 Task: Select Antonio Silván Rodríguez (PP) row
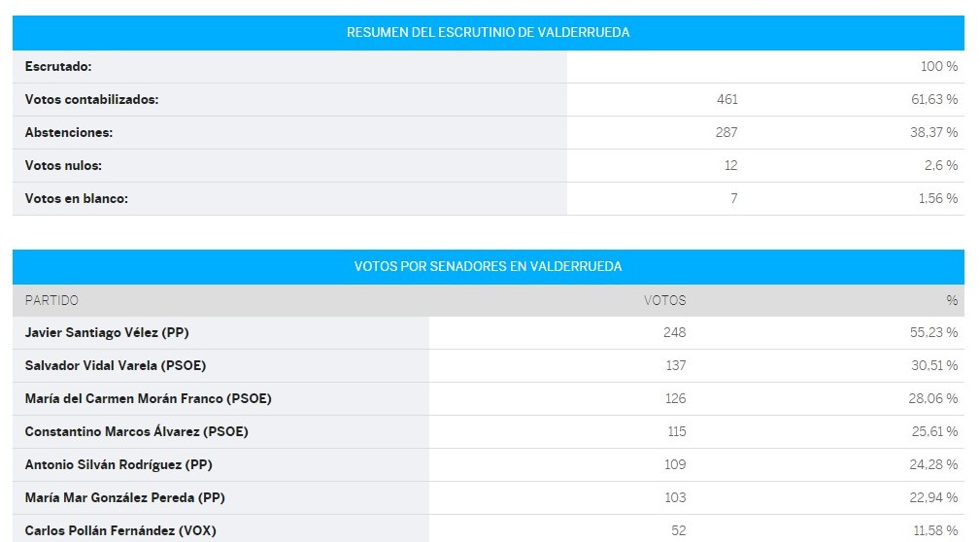point(489,465)
